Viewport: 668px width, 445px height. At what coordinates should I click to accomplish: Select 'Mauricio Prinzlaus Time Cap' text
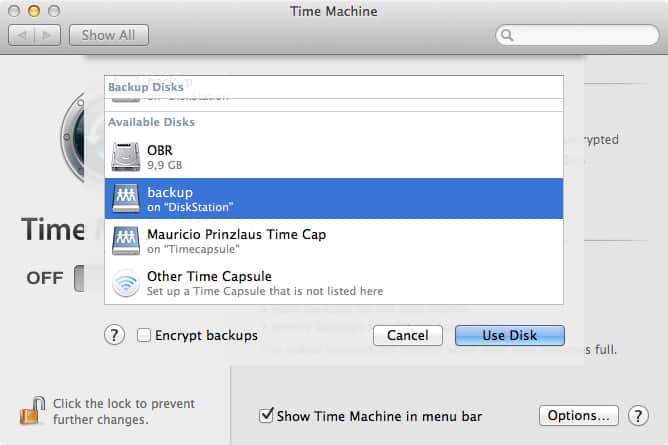[x=237, y=235]
